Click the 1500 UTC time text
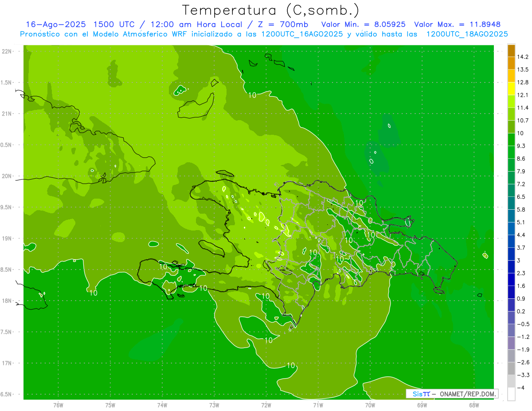532x411 pixels. point(114,24)
